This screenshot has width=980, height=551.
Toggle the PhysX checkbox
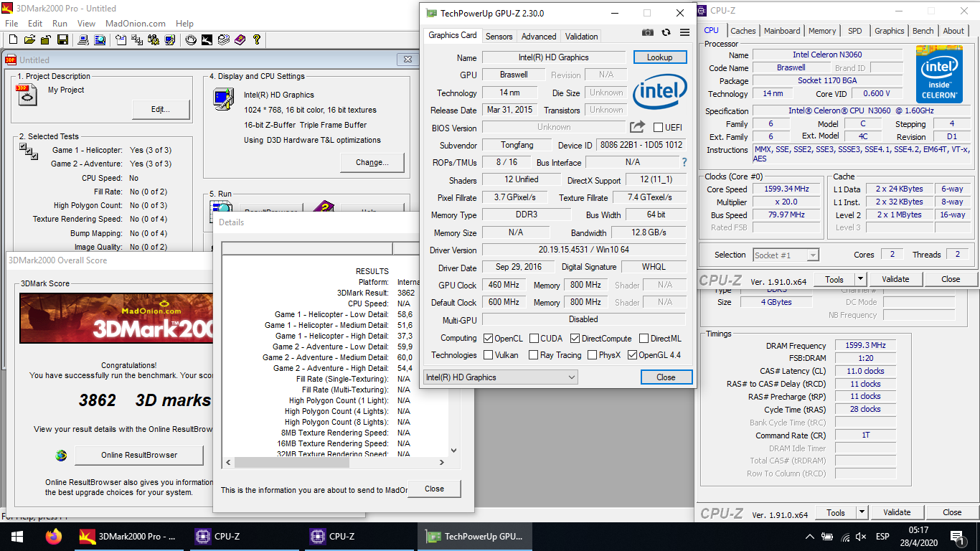pos(592,355)
